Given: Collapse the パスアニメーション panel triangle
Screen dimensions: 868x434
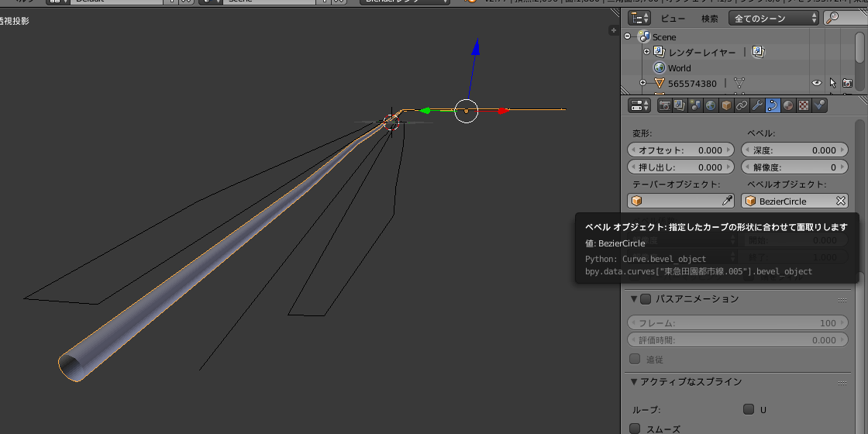Looking at the screenshot, I should (x=634, y=299).
